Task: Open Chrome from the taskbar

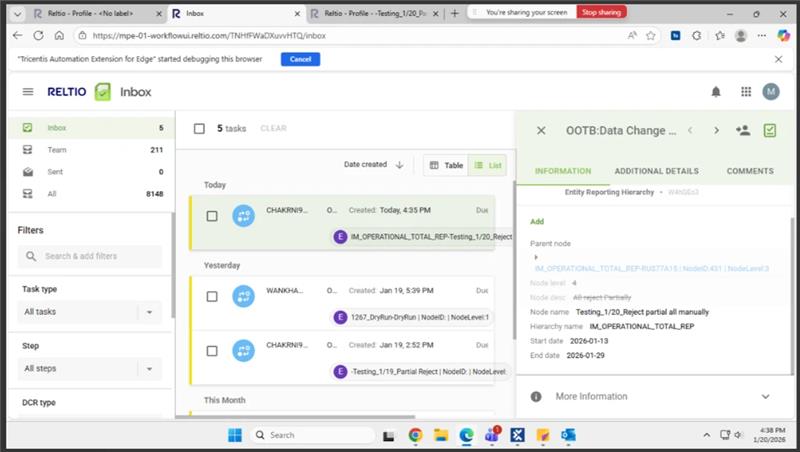Action: [415, 435]
